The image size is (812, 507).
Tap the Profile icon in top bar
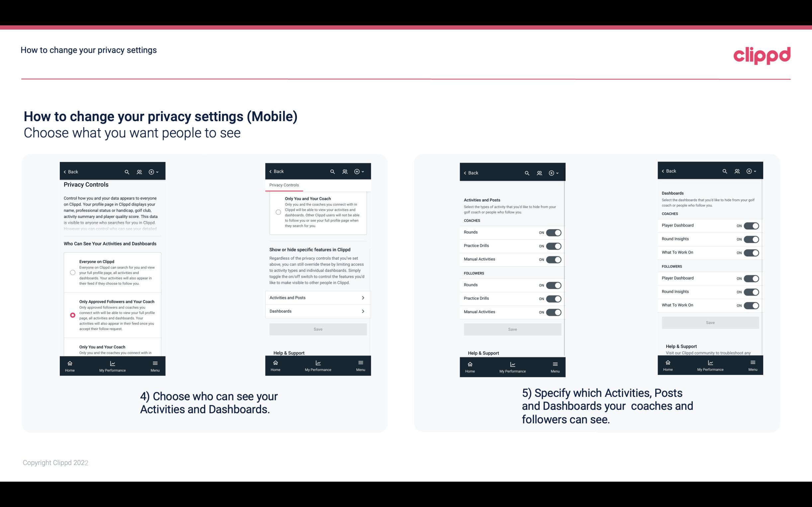coord(139,172)
